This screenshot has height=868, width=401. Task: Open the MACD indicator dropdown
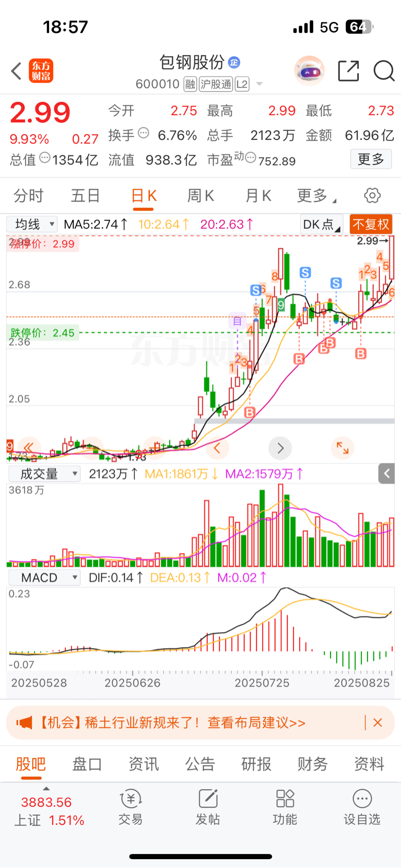(44, 578)
